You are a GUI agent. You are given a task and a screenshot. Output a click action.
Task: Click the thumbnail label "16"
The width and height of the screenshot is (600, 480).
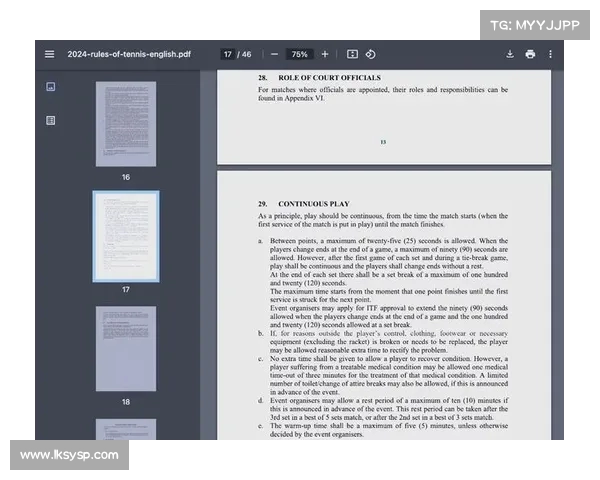[x=126, y=177]
